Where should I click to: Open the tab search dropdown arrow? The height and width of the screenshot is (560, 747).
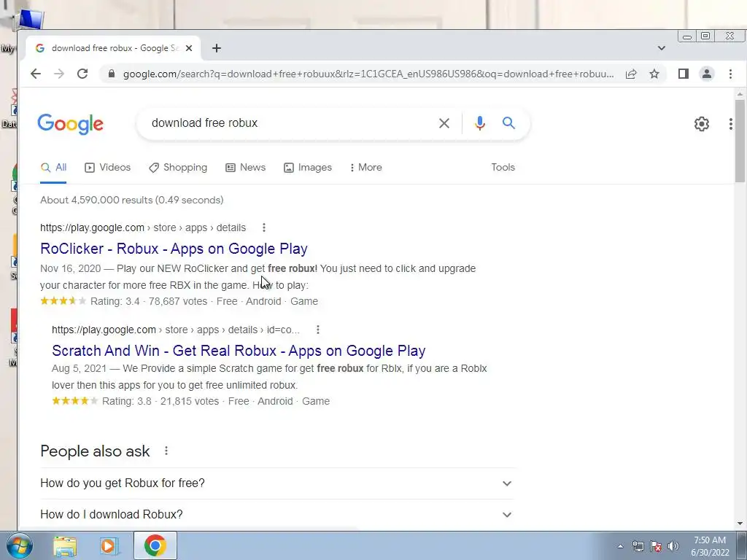[661, 48]
